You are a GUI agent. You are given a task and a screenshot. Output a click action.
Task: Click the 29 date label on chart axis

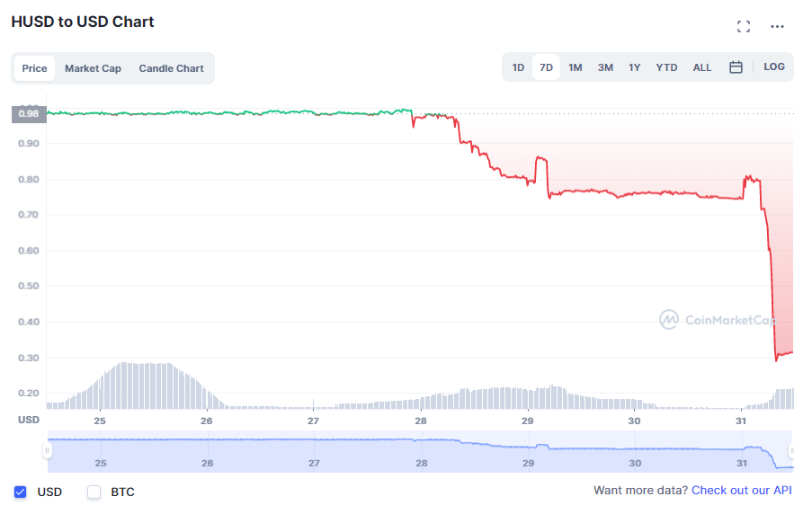pyautogui.click(x=527, y=421)
